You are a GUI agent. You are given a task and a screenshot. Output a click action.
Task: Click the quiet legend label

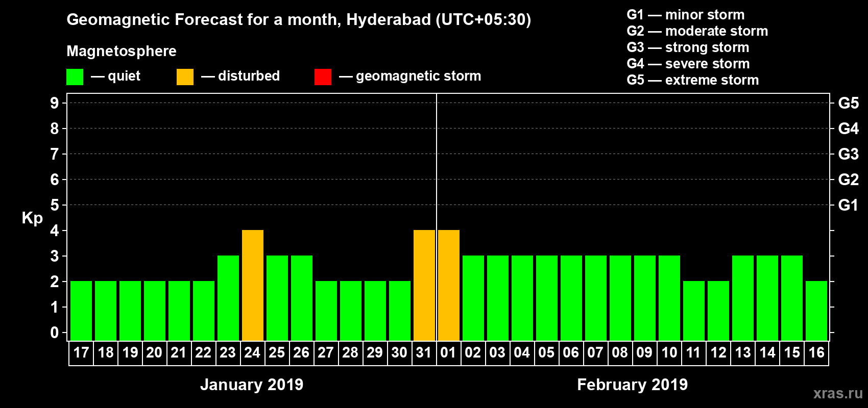click(x=124, y=76)
